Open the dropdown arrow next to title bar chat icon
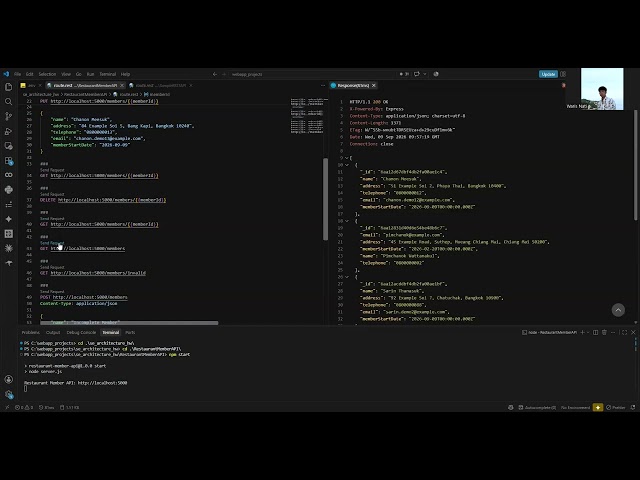 point(425,74)
